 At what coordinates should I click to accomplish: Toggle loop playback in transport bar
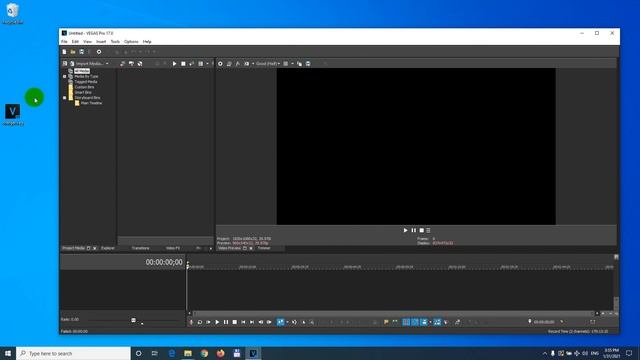click(x=200, y=322)
